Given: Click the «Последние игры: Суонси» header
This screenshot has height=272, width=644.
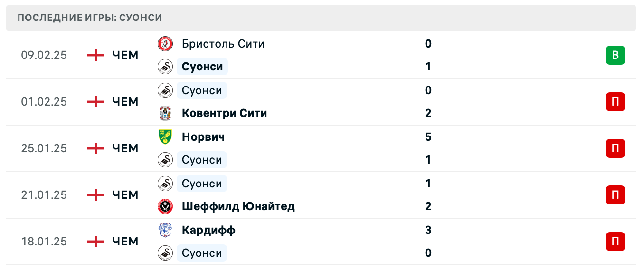Looking at the screenshot, I should pos(90,18).
